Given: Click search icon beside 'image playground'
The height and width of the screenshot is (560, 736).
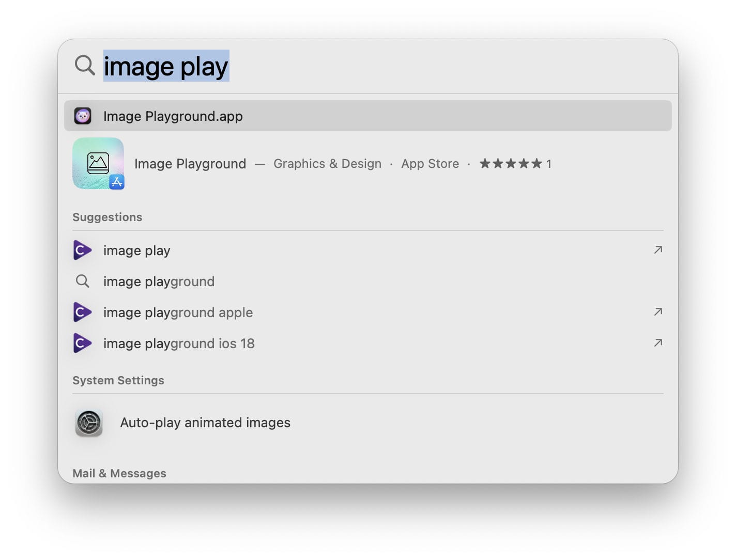Looking at the screenshot, I should (x=83, y=281).
